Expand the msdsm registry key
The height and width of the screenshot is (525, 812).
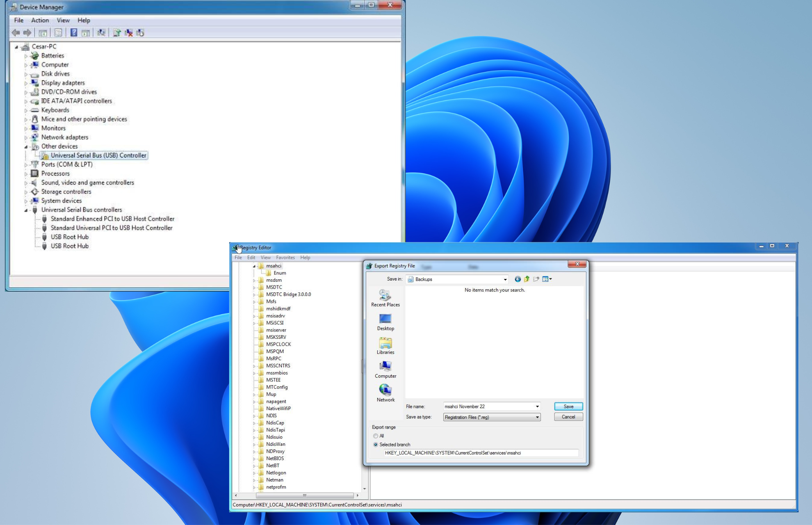[254, 281]
